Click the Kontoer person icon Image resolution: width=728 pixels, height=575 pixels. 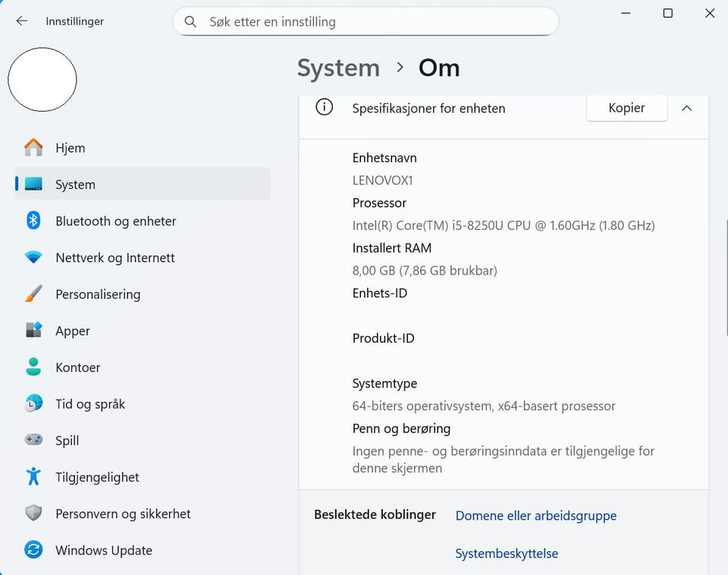coord(33,367)
